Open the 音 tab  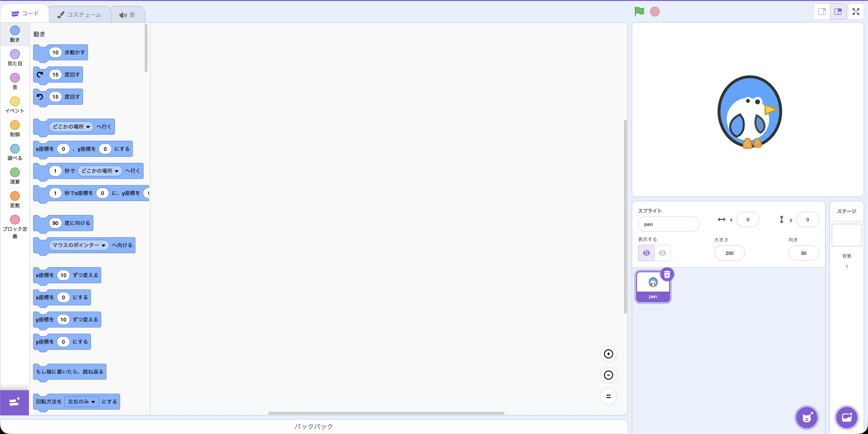coord(127,15)
